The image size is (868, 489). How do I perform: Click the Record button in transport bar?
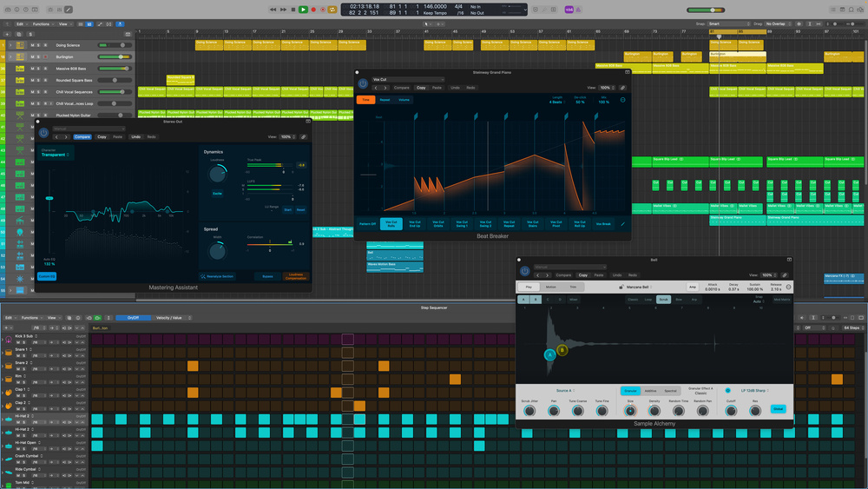(313, 10)
